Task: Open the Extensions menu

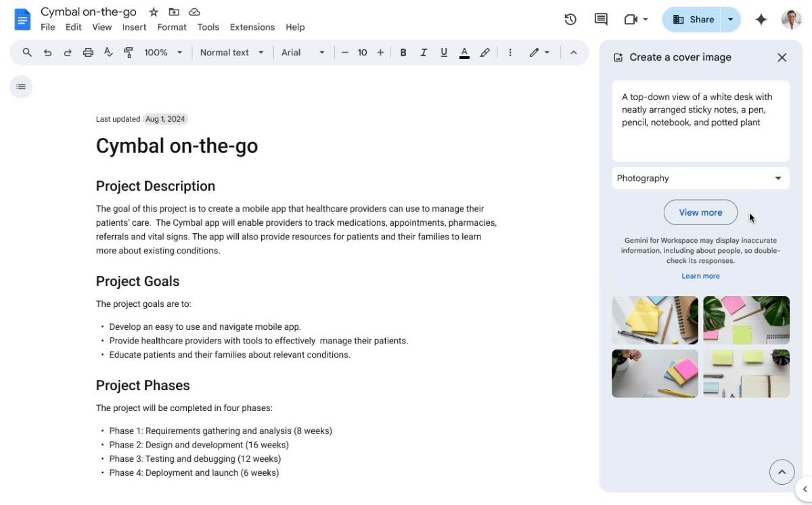Action: point(252,27)
